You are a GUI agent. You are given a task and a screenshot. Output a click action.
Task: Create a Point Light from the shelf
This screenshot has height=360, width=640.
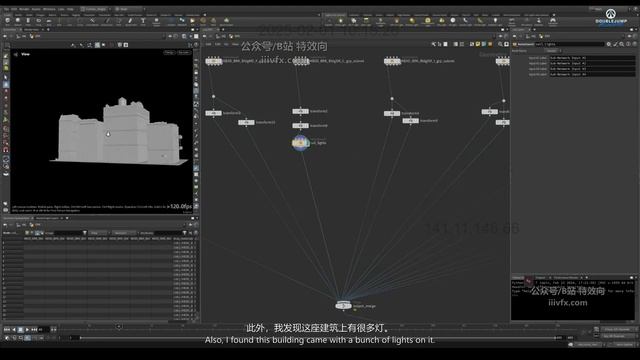coord(341,21)
